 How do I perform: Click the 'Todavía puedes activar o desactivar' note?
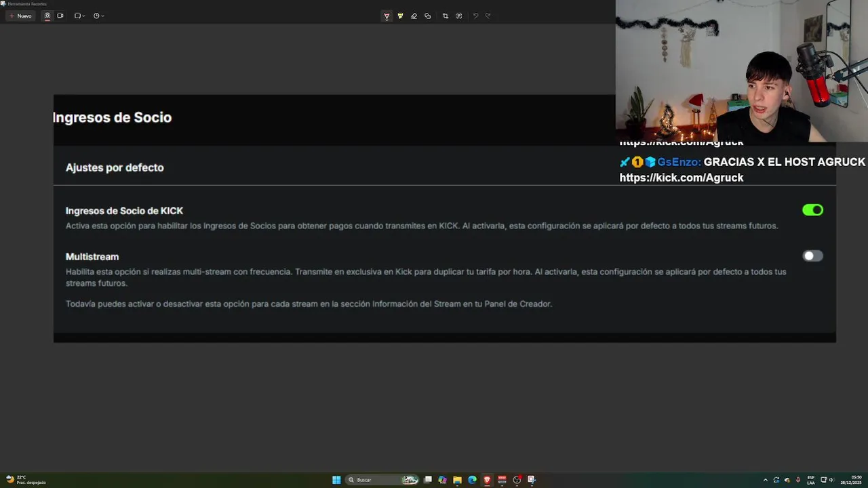309,304
